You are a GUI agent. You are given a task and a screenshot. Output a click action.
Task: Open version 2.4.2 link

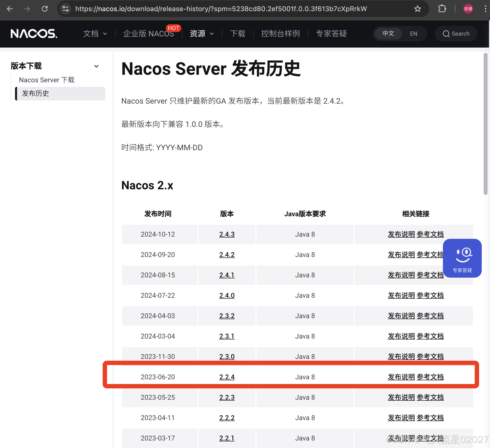[227, 255]
